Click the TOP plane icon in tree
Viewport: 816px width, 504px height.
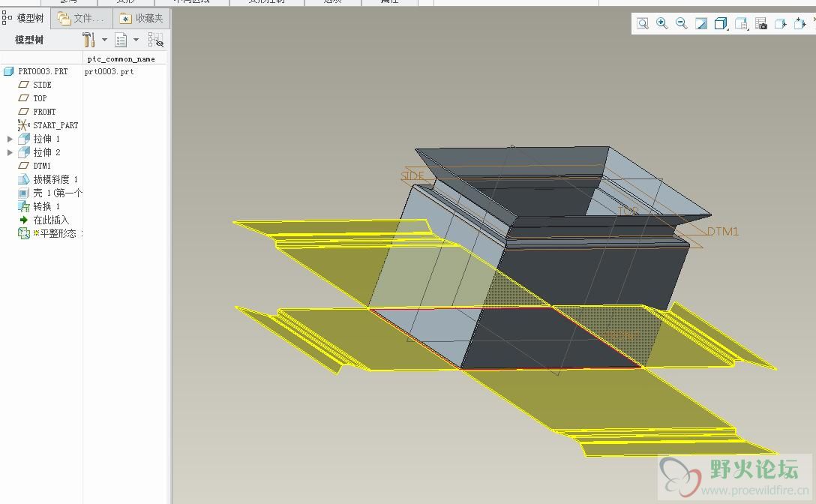coord(24,98)
